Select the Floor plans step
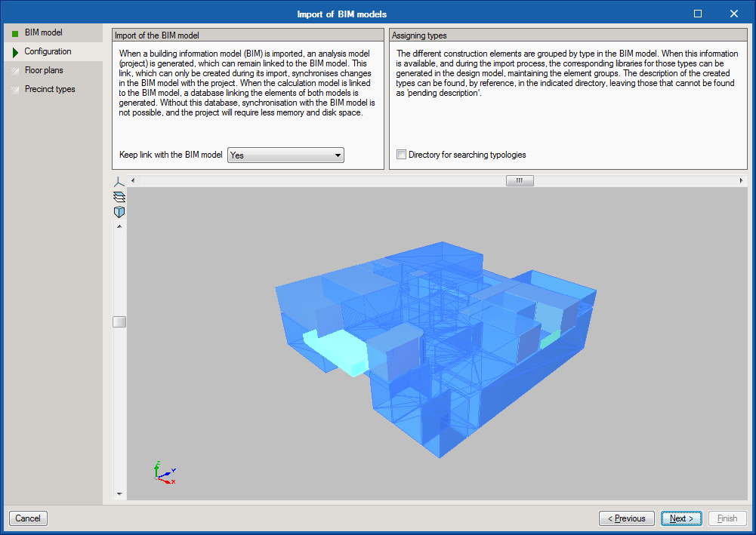 44,71
